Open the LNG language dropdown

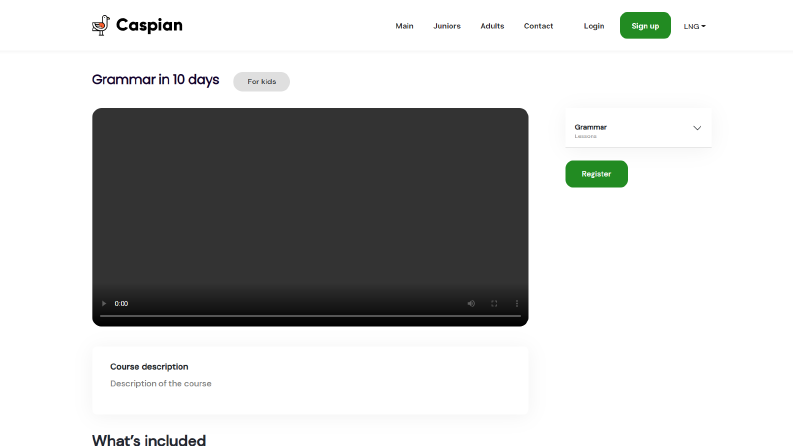coord(694,26)
